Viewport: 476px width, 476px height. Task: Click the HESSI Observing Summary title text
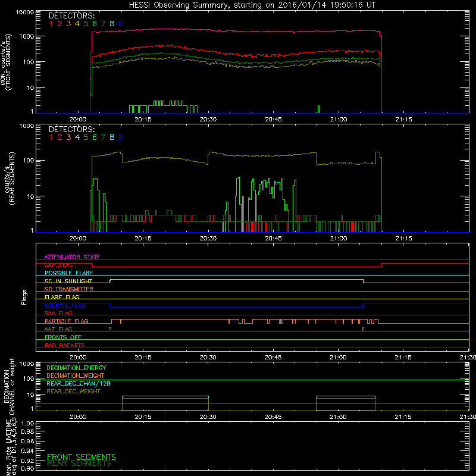[252, 5]
